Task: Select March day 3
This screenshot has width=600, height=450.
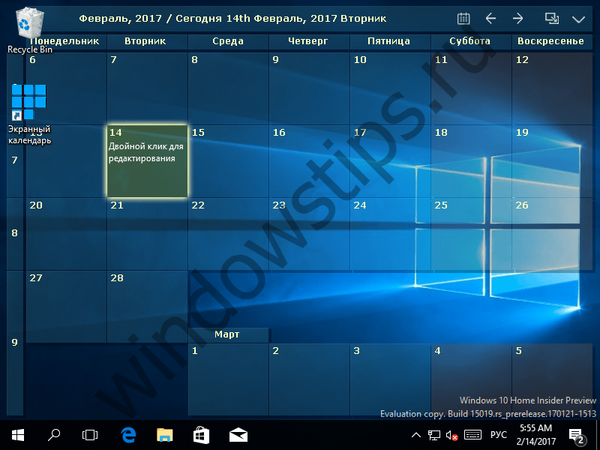Action: 390,379
